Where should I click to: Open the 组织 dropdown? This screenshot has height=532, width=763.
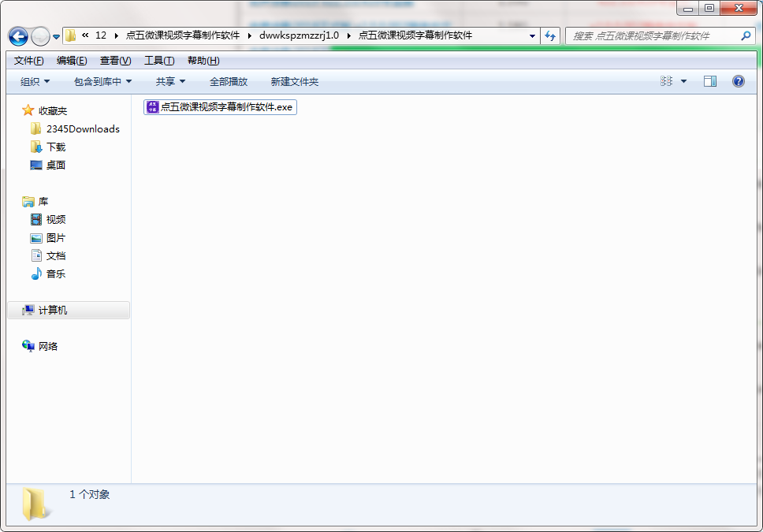(35, 82)
